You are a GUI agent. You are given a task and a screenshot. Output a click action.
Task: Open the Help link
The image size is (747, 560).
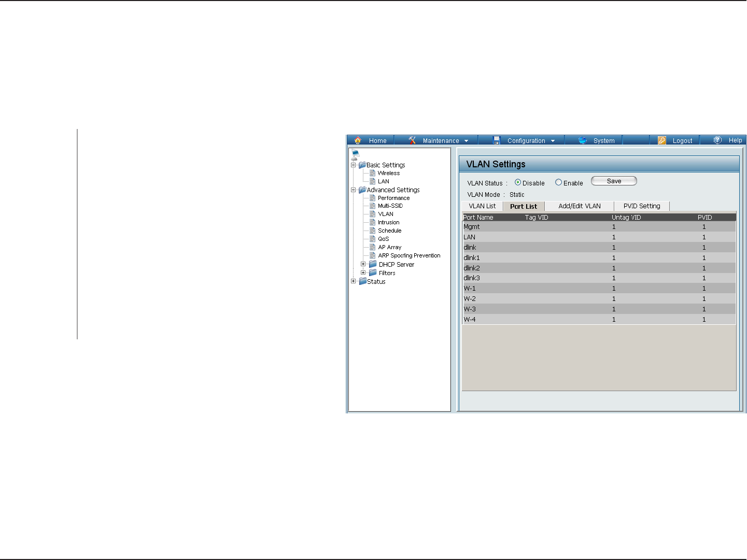(x=735, y=140)
